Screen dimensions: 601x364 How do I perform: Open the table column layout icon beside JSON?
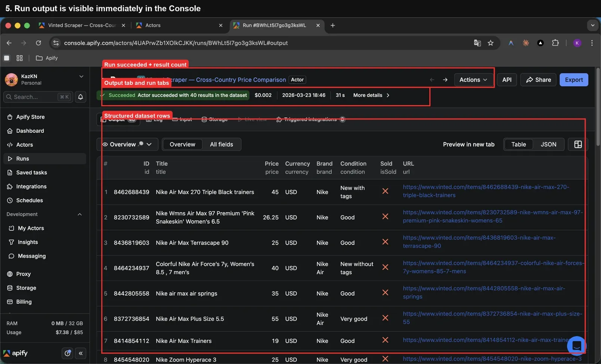pos(578,144)
